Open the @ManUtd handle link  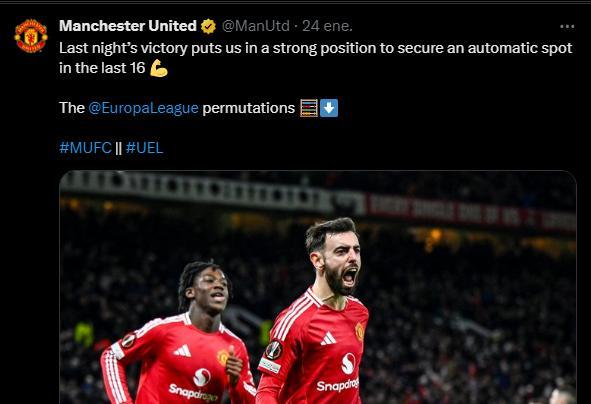pyautogui.click(x=256, y=26)
